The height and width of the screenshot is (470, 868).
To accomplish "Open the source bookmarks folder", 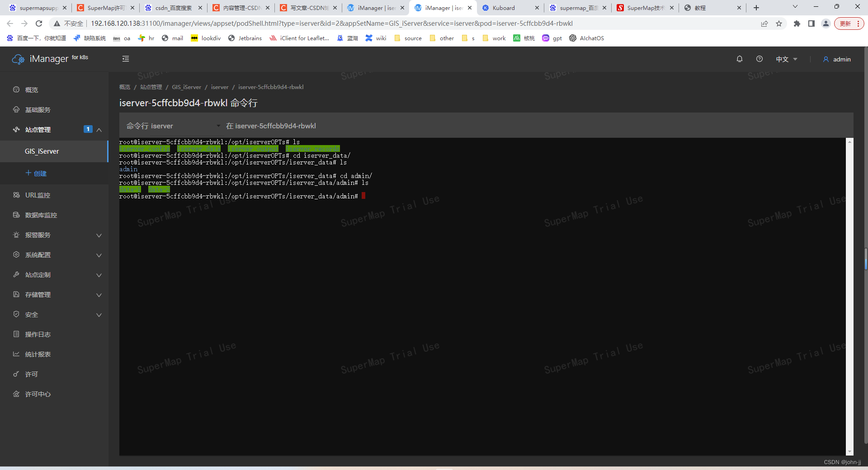I will (408, 38).
